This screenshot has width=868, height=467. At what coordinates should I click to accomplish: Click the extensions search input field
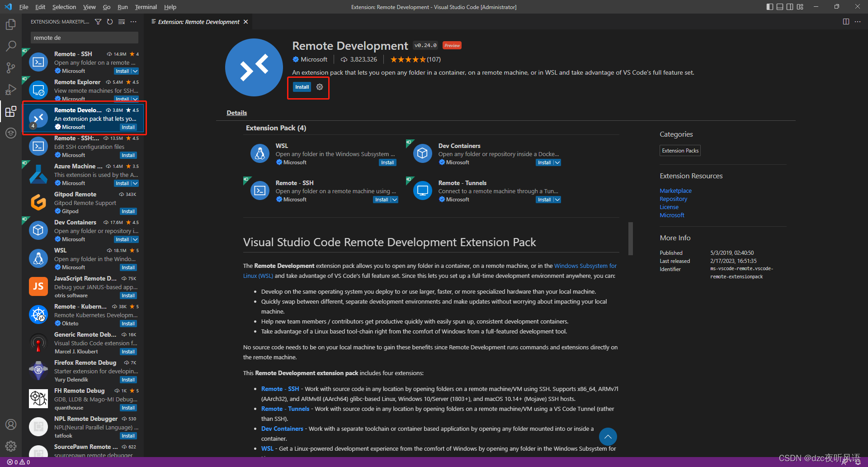point(84,38)
